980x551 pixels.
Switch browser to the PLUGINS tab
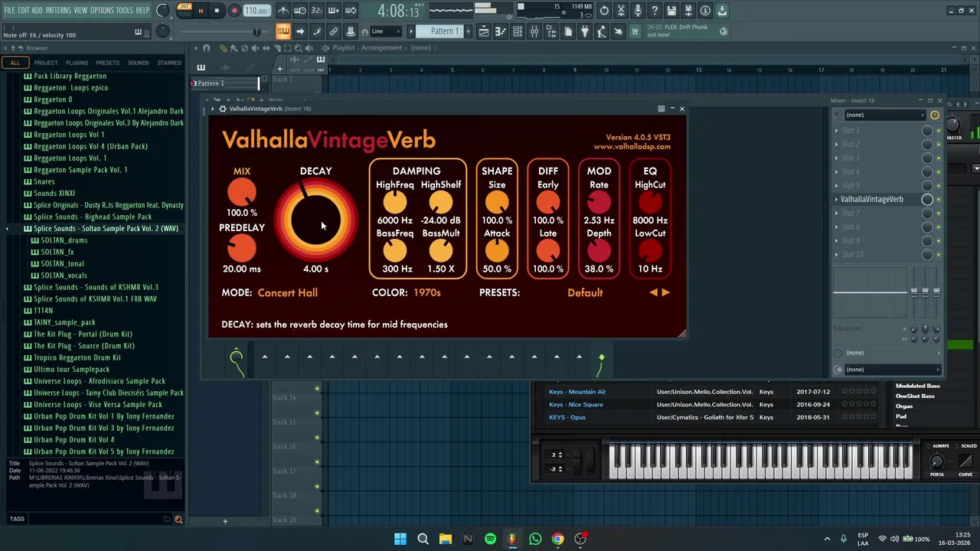point(77,63)
